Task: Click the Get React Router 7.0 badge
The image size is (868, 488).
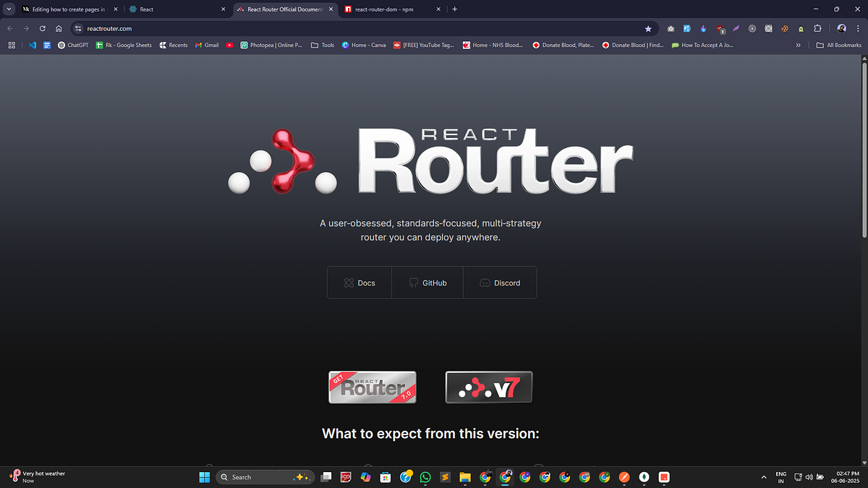Action: pos(373,387)
